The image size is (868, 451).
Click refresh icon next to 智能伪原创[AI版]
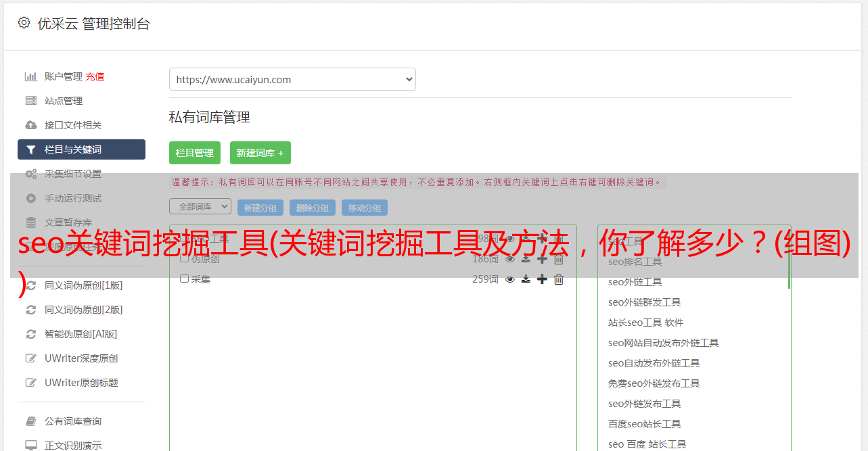31,334
